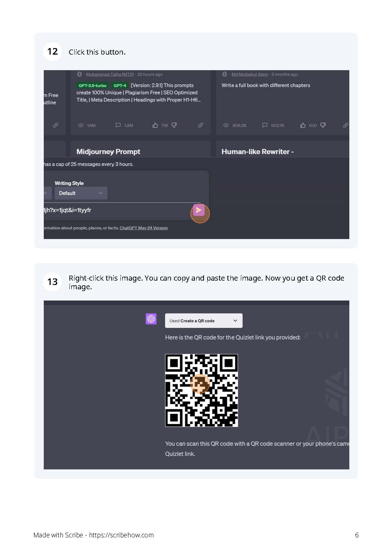Click views eye icon beside 806.2K
The height and width of the screenshot is (554, 392).
coord(226,125)
